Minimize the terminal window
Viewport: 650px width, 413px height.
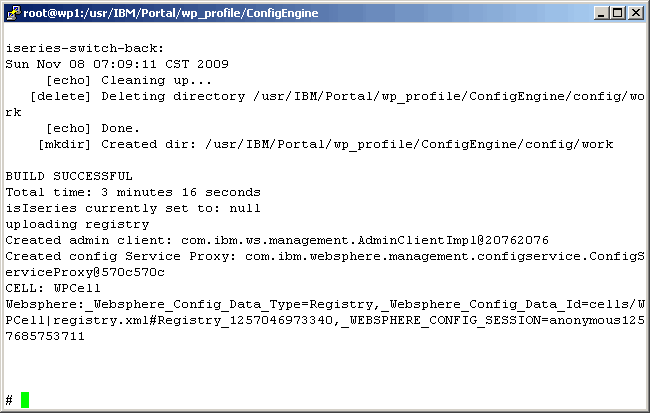pos(601,12)
